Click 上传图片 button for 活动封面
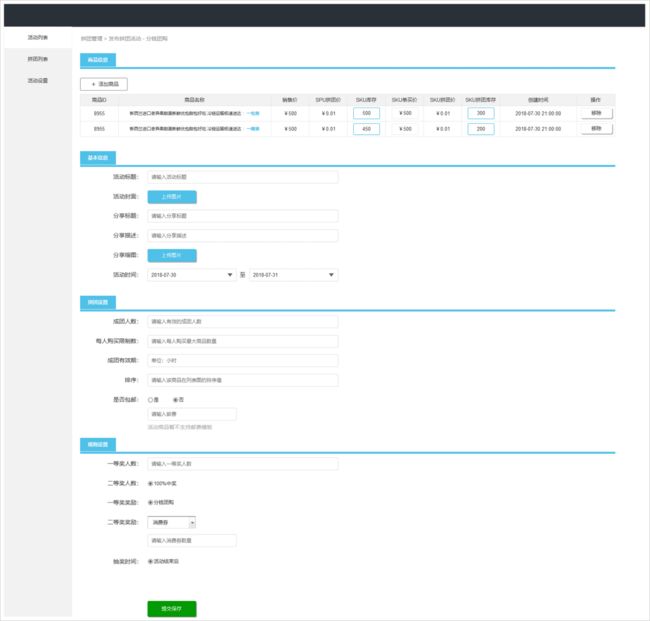This screenshot has width=650, height=621. click(172, 197)
